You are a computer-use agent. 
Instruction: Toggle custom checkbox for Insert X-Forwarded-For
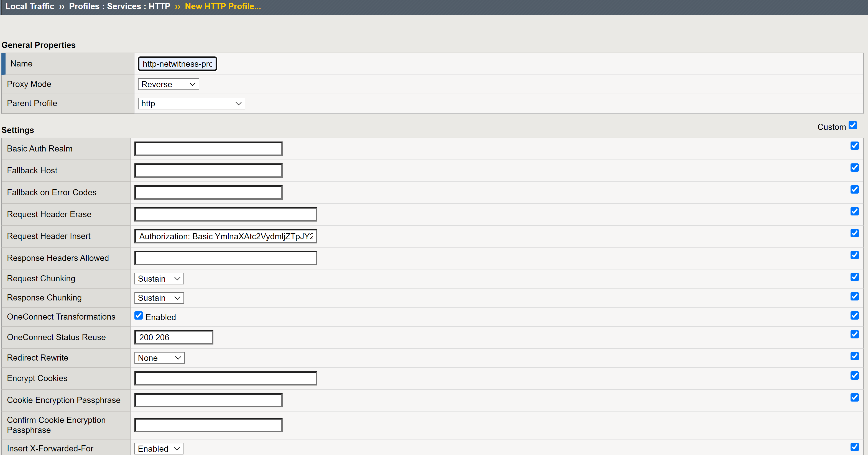(854, 447)
